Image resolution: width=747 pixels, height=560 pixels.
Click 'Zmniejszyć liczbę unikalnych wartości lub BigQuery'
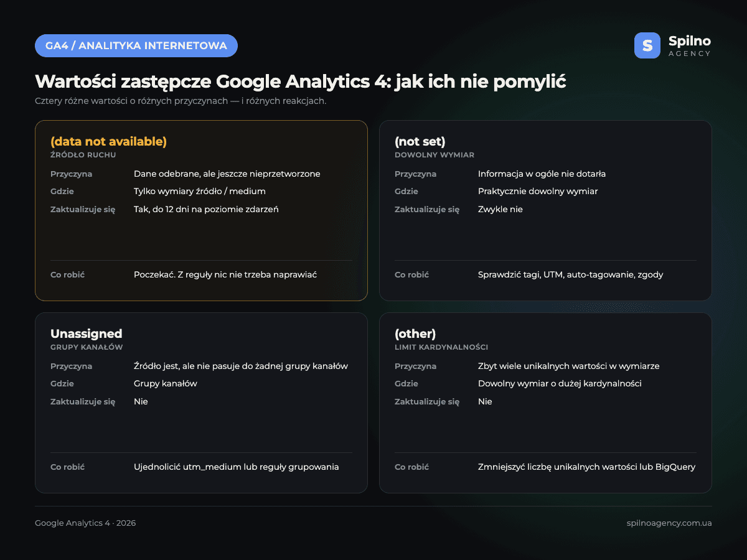coord(587,467)
